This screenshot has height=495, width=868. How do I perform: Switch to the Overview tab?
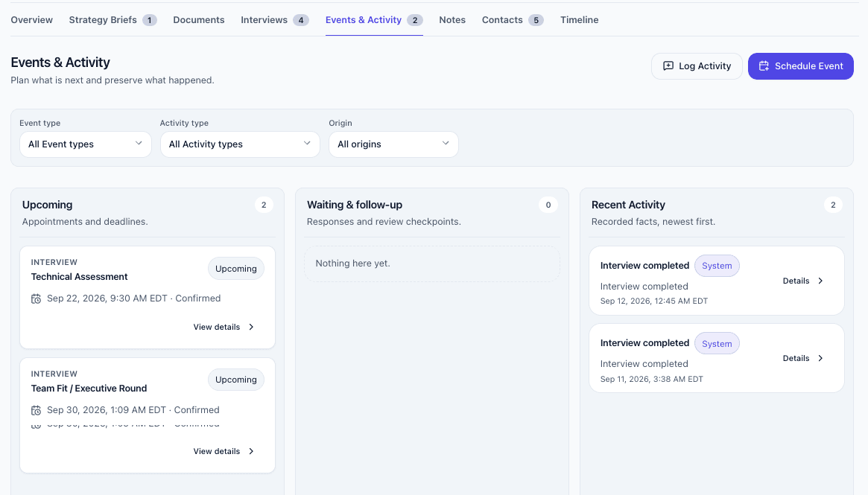[x=31, y=20]
